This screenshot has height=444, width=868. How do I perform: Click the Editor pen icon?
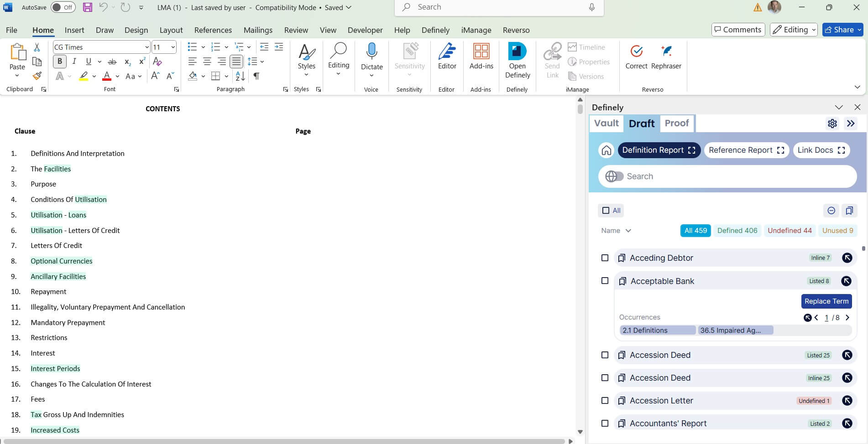[x=447, y=52]
